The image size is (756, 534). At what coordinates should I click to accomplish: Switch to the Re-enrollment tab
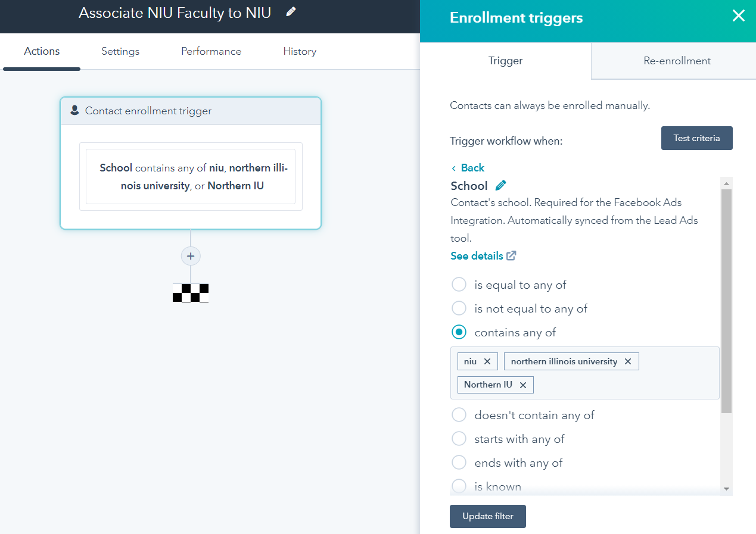(x=677, y=61)
